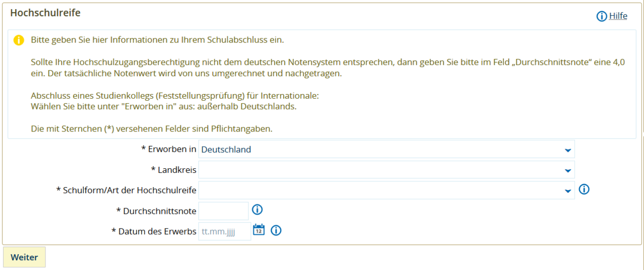Show info for Schulform/Art der Hochschulreife
The image size is (644, 270).
[584, 189]
